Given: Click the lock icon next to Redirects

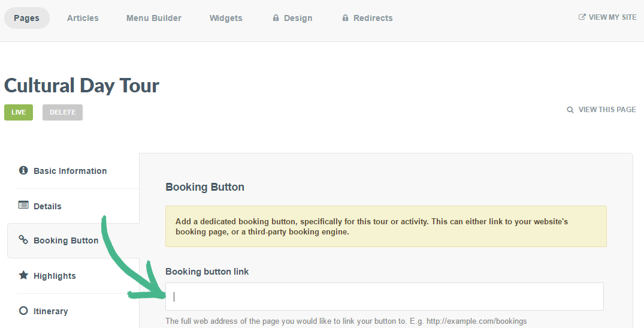Looking at the screenshot, I should tap(345, 18).
